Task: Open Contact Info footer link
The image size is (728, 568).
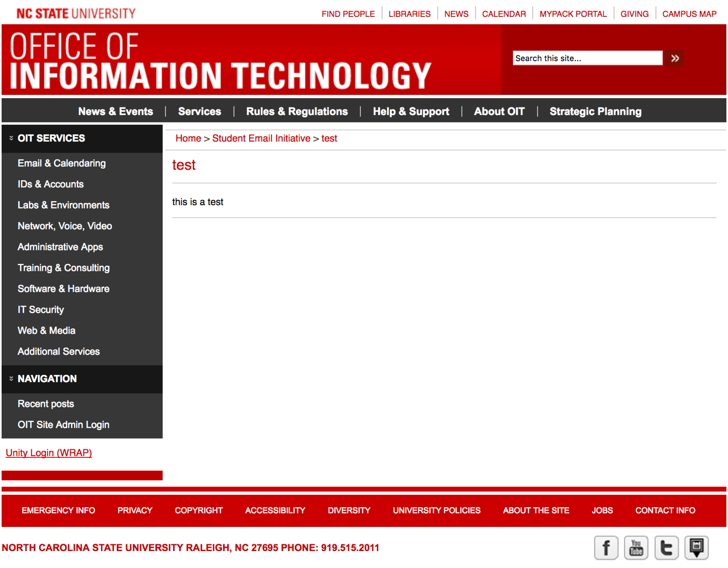Action: click(665, 510)
